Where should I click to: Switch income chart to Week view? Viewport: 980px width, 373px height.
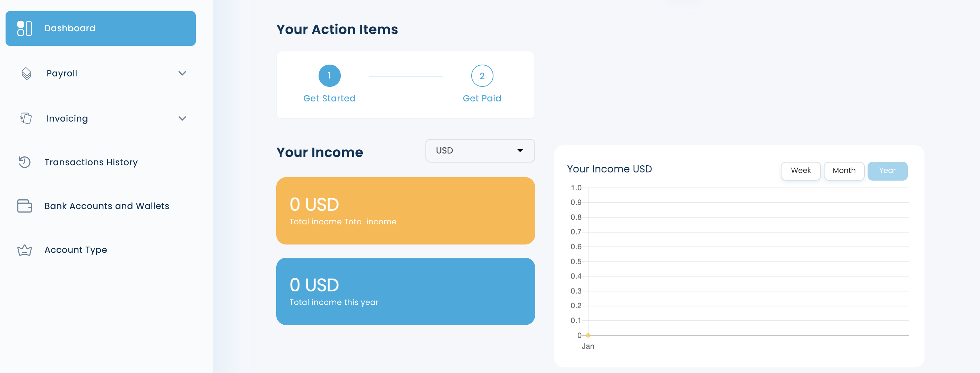(801, 171)
